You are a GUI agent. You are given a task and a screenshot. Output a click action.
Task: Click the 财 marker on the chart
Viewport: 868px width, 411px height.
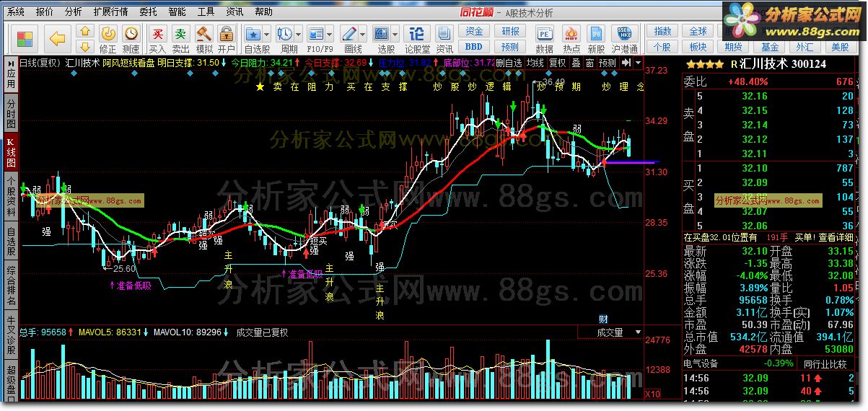603,319
